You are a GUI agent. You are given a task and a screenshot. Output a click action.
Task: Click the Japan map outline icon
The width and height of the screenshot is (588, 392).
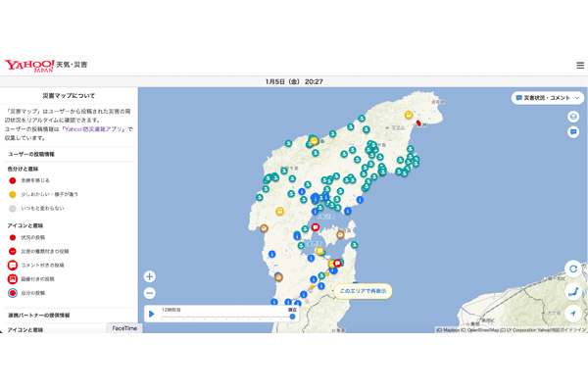(573, 291)
